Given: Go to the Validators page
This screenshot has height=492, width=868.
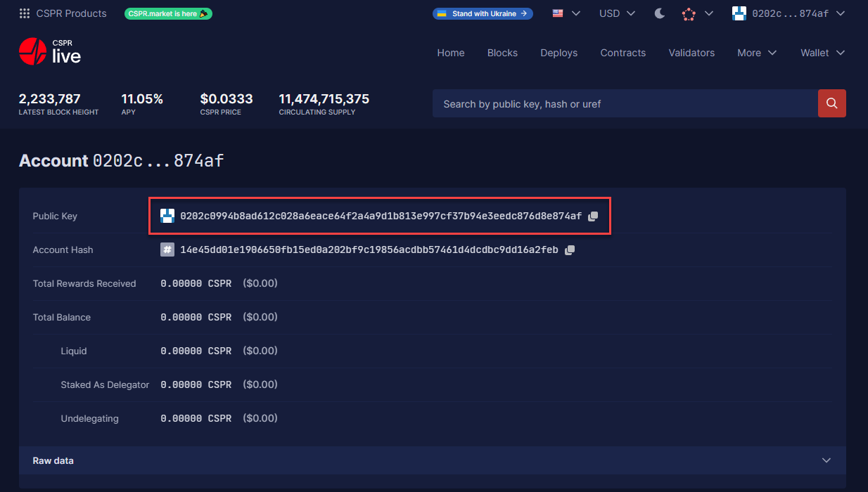Looking at the screenshot, I should point(691,53).
